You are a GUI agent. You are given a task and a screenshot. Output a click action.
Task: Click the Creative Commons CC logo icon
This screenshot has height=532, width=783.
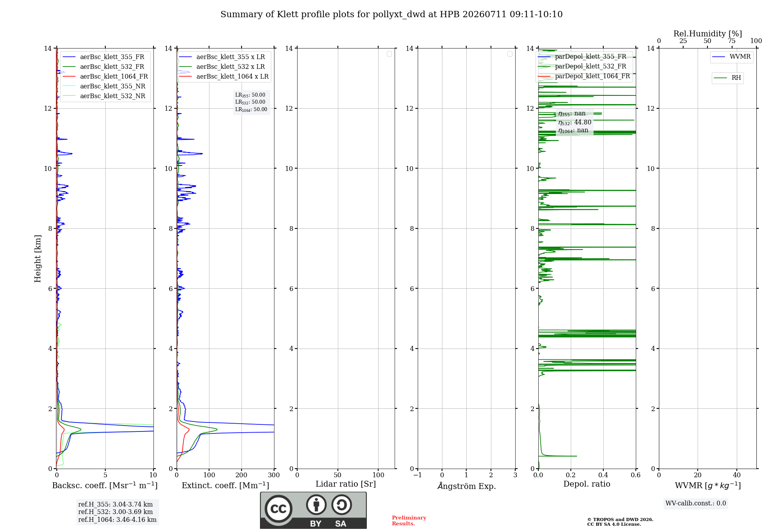pyautogui.click(x=278, y=509)
